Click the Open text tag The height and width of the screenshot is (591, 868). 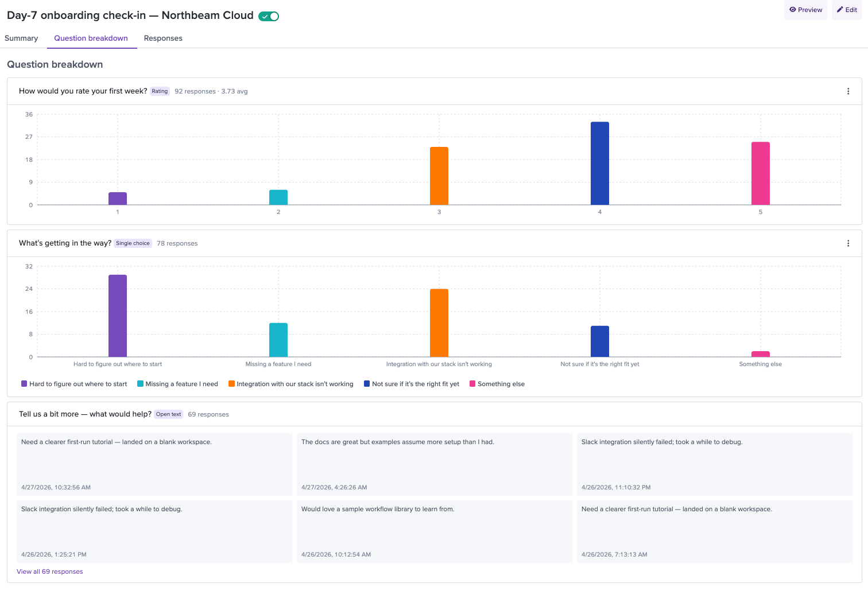168,414
